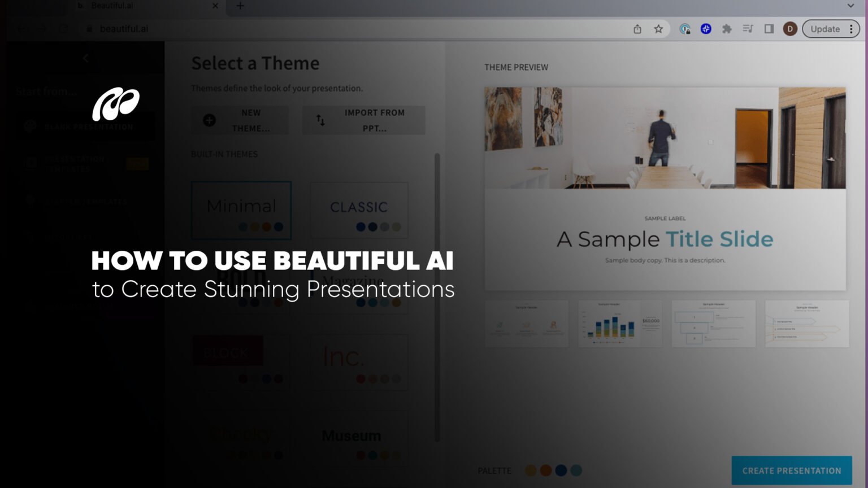Select the Minimal built-in theme
Screen dimensions: 868x488
pos(241,210)
